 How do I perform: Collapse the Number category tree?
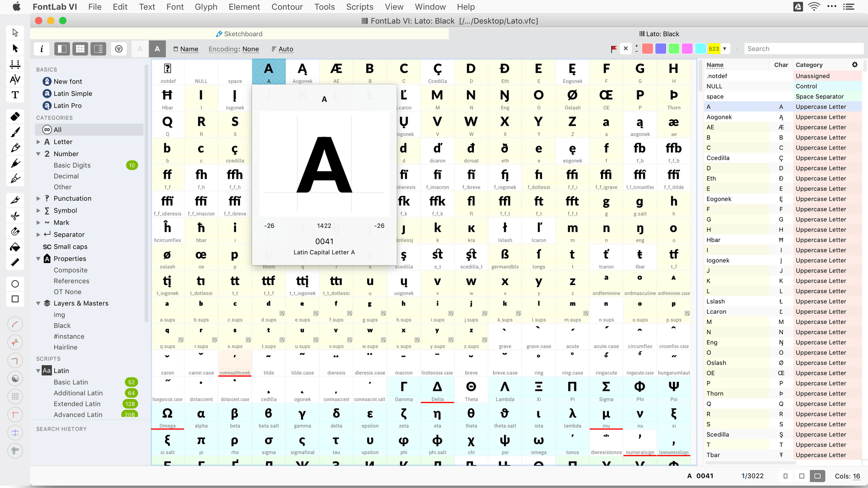pyautogui.click(x=38, y=154)
